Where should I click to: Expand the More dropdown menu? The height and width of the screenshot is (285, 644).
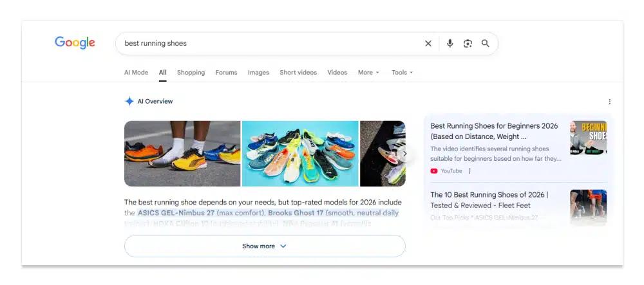[x=368, y=73]
